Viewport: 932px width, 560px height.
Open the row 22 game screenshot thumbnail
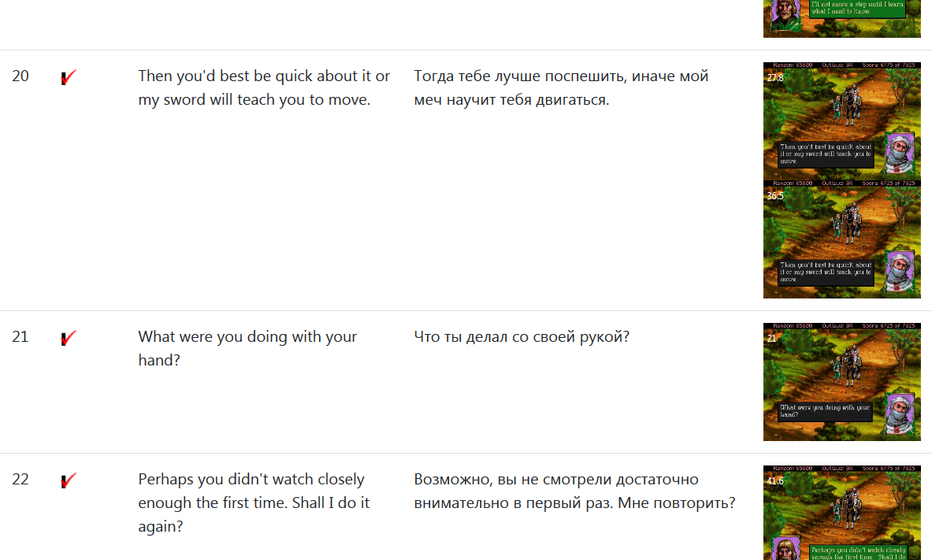pos(841,513)
